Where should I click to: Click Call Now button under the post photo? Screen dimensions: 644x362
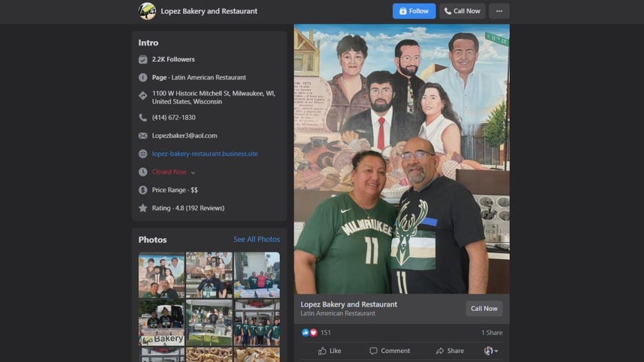484,308
